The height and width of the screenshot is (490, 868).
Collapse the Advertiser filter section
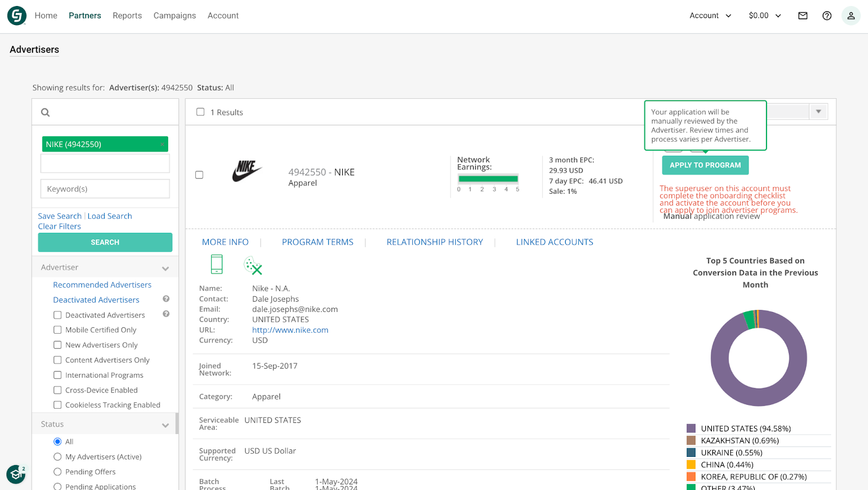(165, 268)
